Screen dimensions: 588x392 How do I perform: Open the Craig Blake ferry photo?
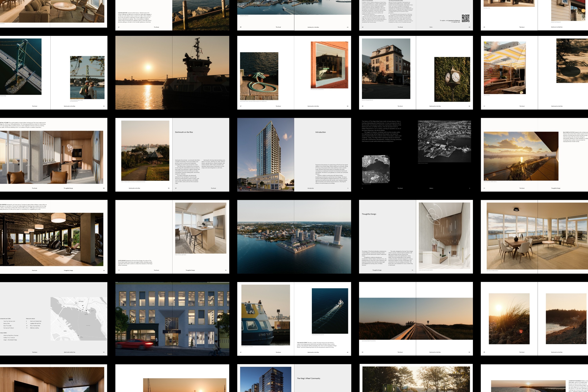coord(266,315)
